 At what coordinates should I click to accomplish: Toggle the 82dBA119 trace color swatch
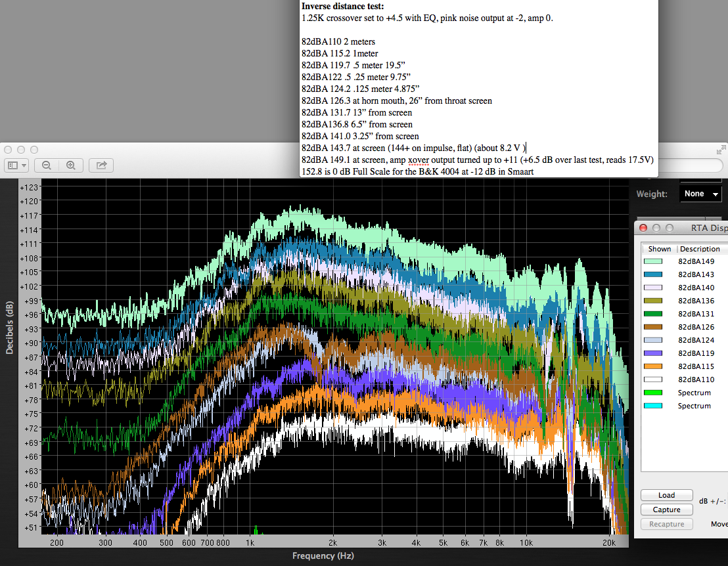pyautogui.click(x=653, y=353)
